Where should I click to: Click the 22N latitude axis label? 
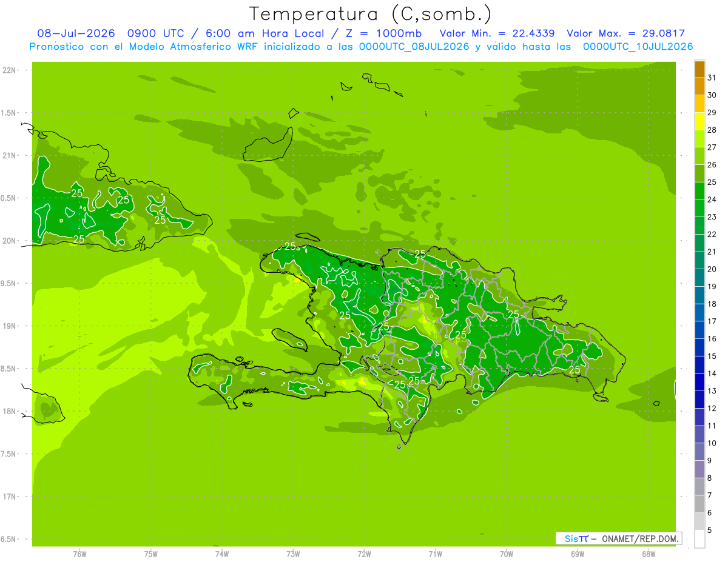tap(11, 70)
